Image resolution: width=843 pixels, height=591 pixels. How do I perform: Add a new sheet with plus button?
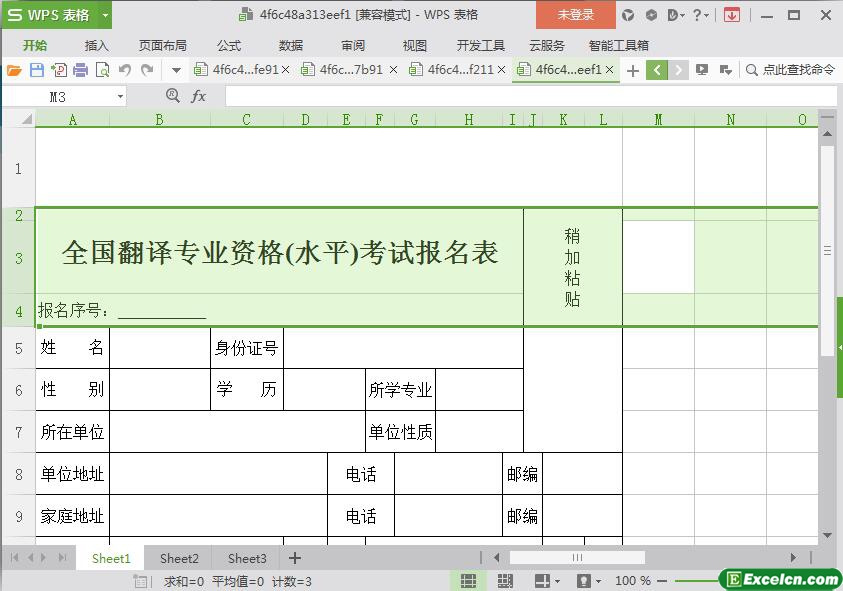tap(295, 558)
